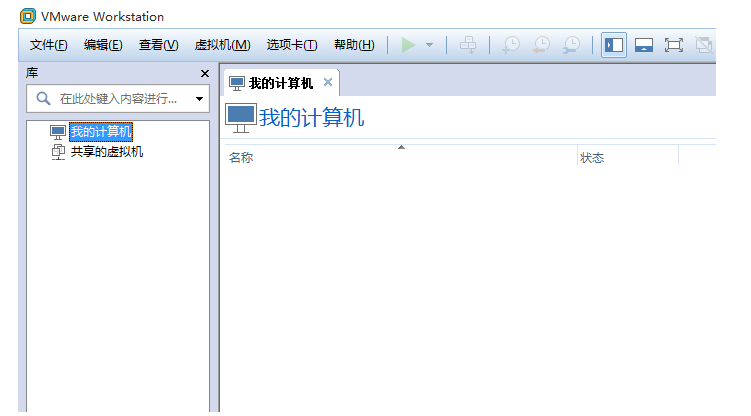Toggle the library sidebar view icon
The image size is (751, 416).
tap(614, 45)
